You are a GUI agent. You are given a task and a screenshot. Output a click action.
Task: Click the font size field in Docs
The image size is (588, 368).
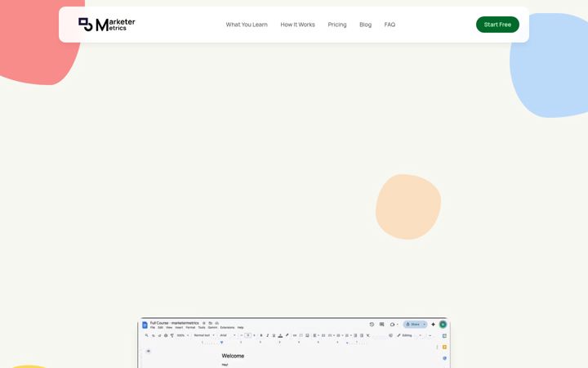(x=248, y=335)
